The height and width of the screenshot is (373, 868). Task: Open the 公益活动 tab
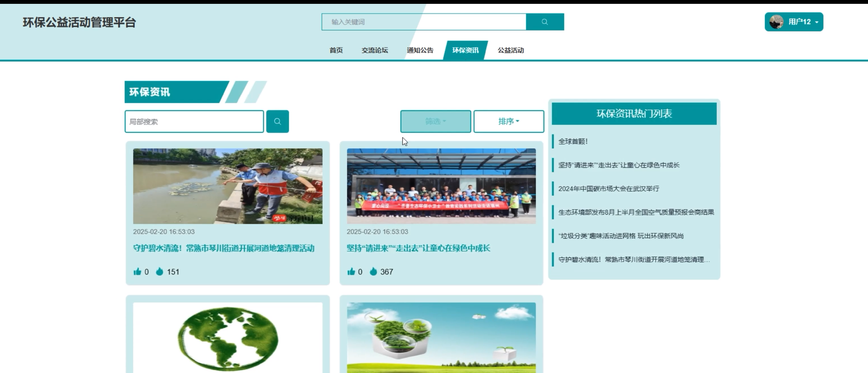pyautogui.click(x=510, y=50)
